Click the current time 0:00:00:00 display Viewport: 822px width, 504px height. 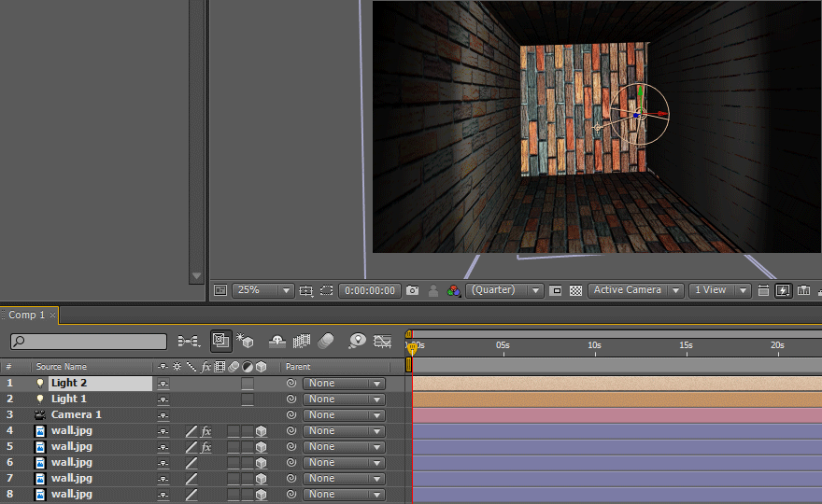coord(370,290)
